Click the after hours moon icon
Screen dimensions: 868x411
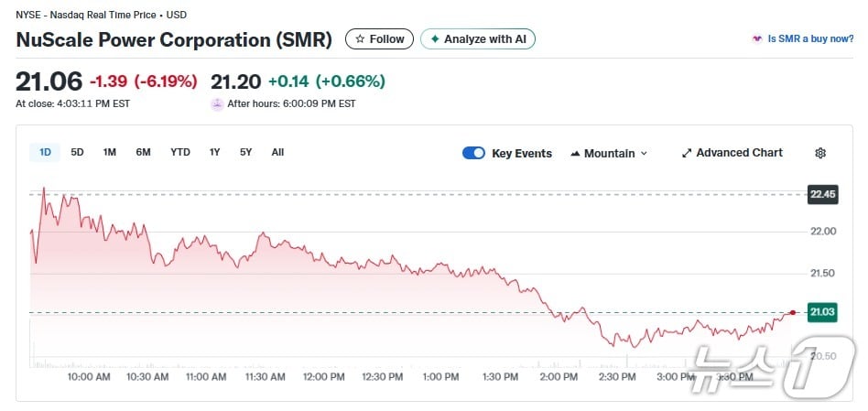pos(217,103)
